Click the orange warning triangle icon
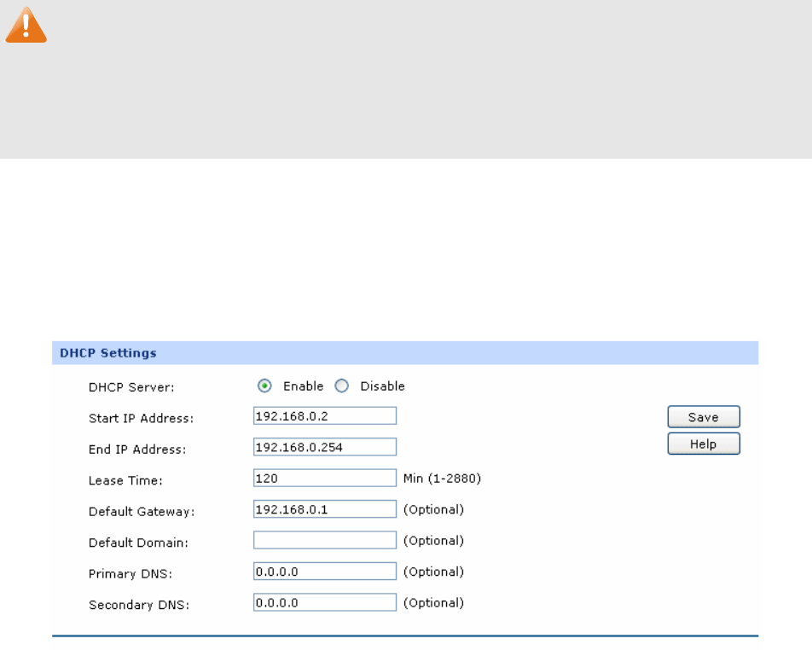This screenshot has height=650, width=812. tap(26, 27)
